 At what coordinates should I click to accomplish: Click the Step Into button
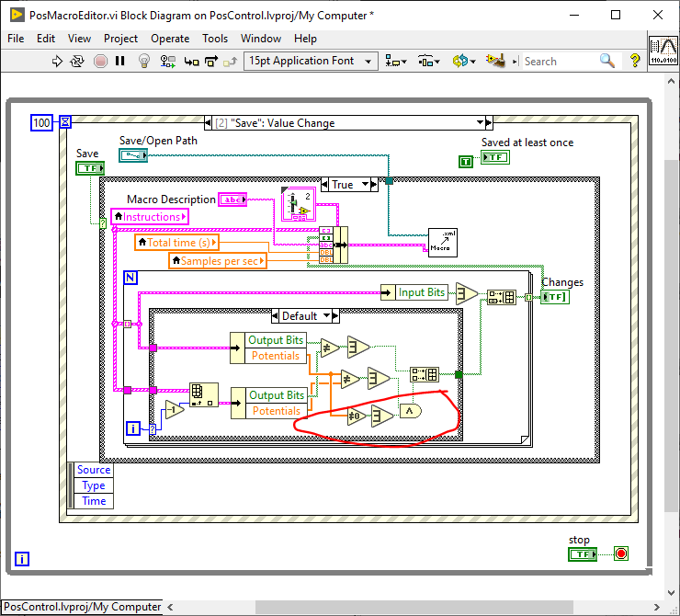191,61
